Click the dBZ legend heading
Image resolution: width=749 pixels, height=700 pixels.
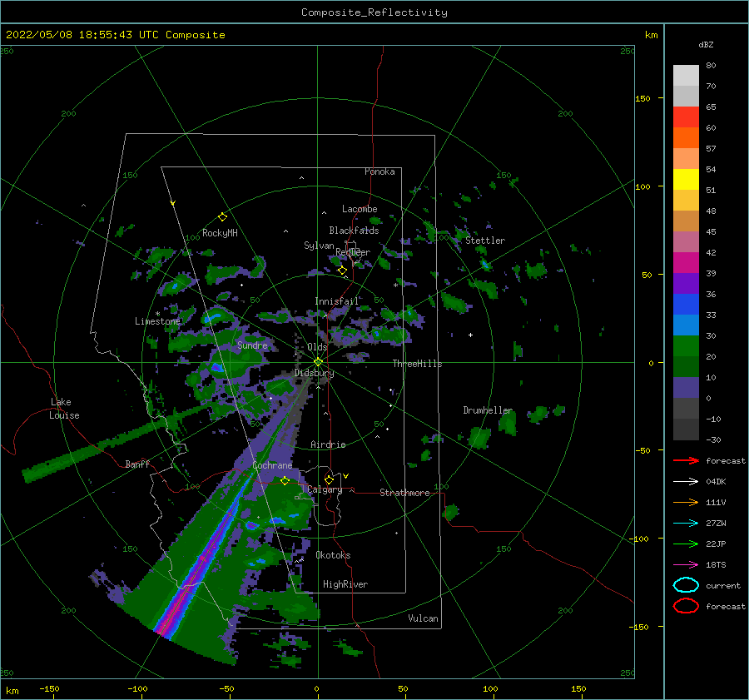click(706, 44)
